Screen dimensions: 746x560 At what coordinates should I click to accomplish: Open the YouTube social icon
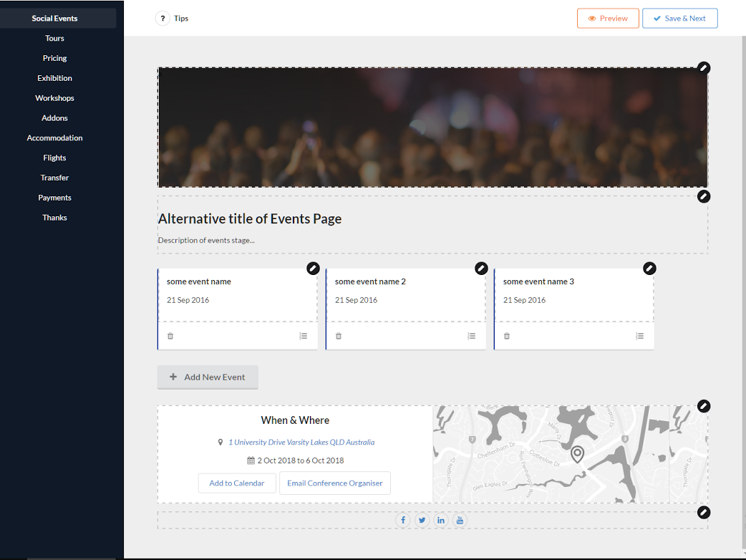(460, 520)
